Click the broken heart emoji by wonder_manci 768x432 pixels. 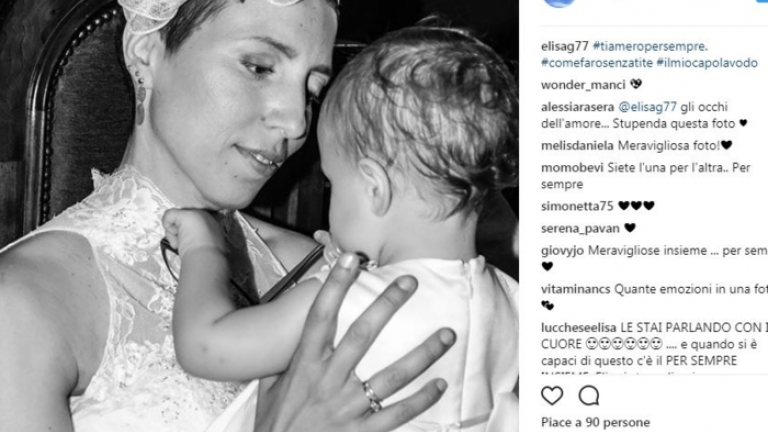636,84
